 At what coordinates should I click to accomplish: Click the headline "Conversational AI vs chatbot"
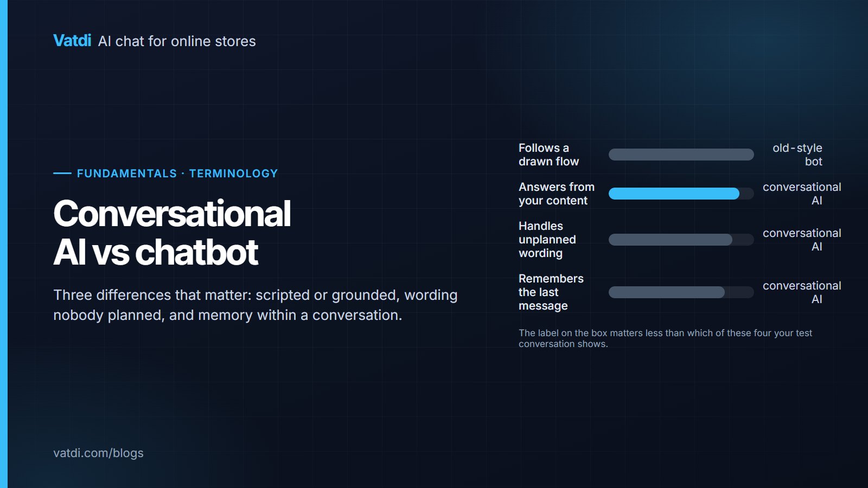pyautogui.click(x=172, y=233)
